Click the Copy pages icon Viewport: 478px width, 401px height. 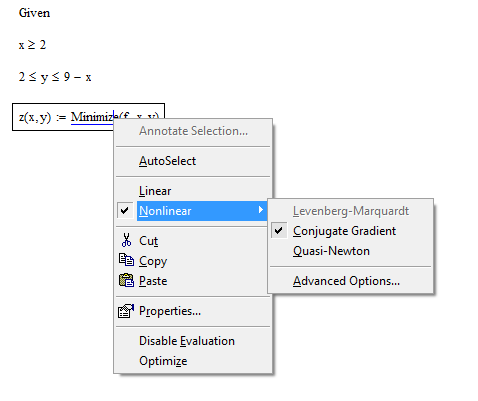(126, 260)
